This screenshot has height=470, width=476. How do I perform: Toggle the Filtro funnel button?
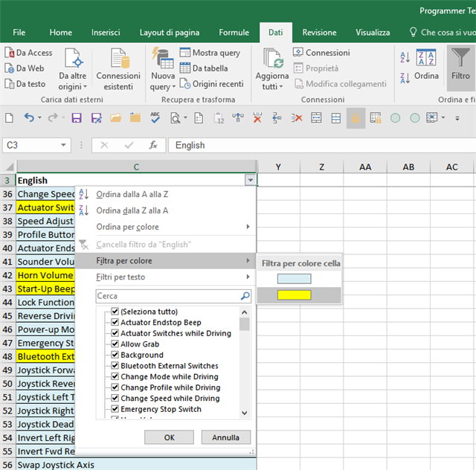(460, 68)
